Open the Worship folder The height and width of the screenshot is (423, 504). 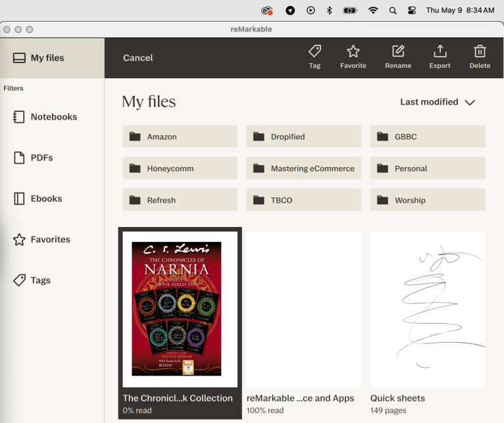[x=428, y=200]
